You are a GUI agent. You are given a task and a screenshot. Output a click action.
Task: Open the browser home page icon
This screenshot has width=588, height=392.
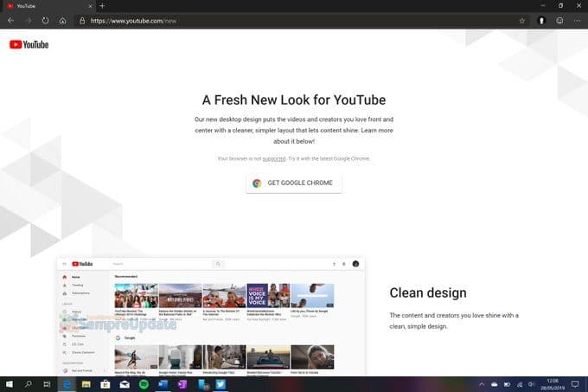click(62, 21)
